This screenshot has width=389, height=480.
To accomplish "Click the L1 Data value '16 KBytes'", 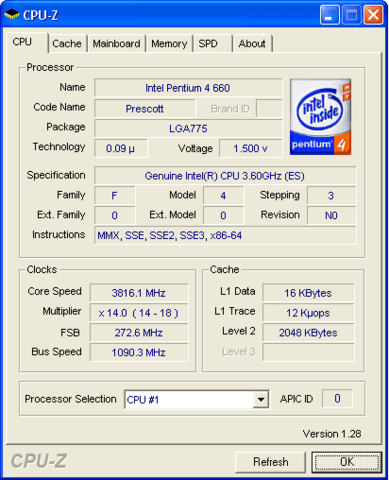I will tap(308, 293).
